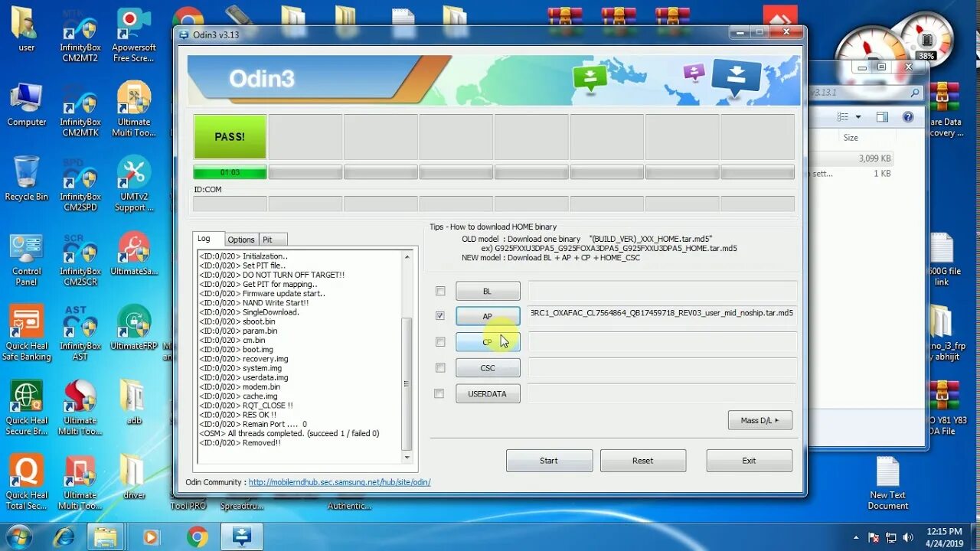
Task: Click the AP file path field
Action: click(662, 313)
